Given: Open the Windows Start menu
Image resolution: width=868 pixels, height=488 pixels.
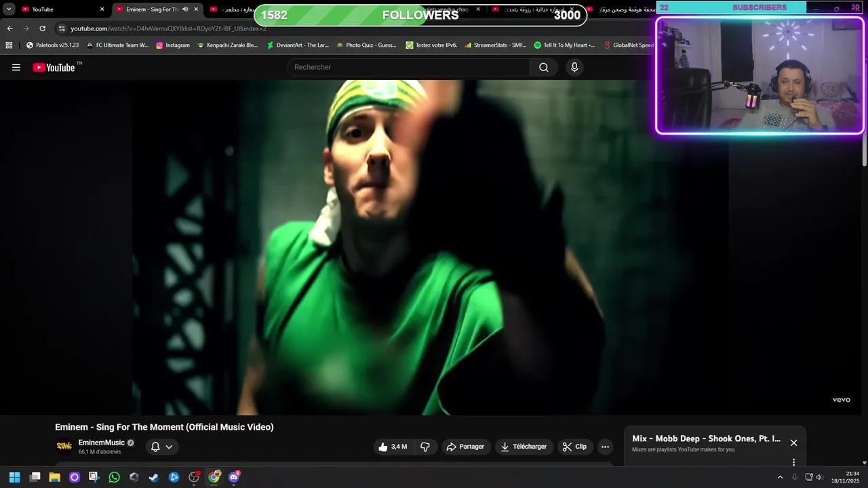Looking at the screenshot, I should click(x=15, y=477).
